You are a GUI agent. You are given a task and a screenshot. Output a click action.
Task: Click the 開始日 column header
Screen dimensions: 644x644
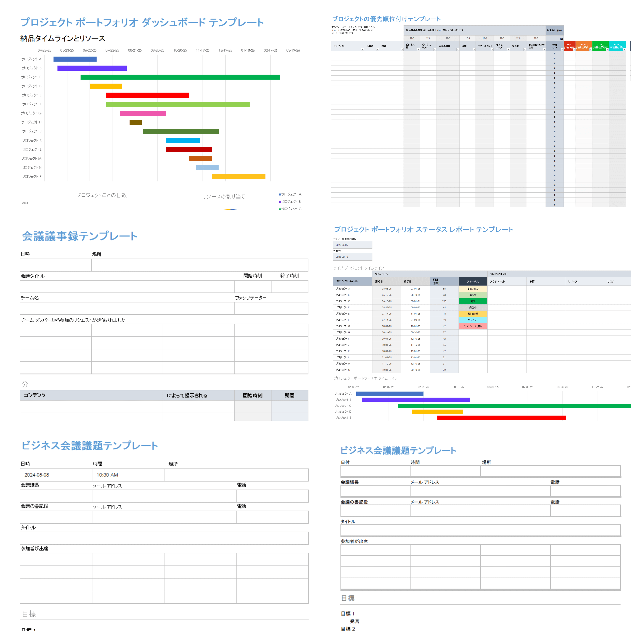pos(387,281)
